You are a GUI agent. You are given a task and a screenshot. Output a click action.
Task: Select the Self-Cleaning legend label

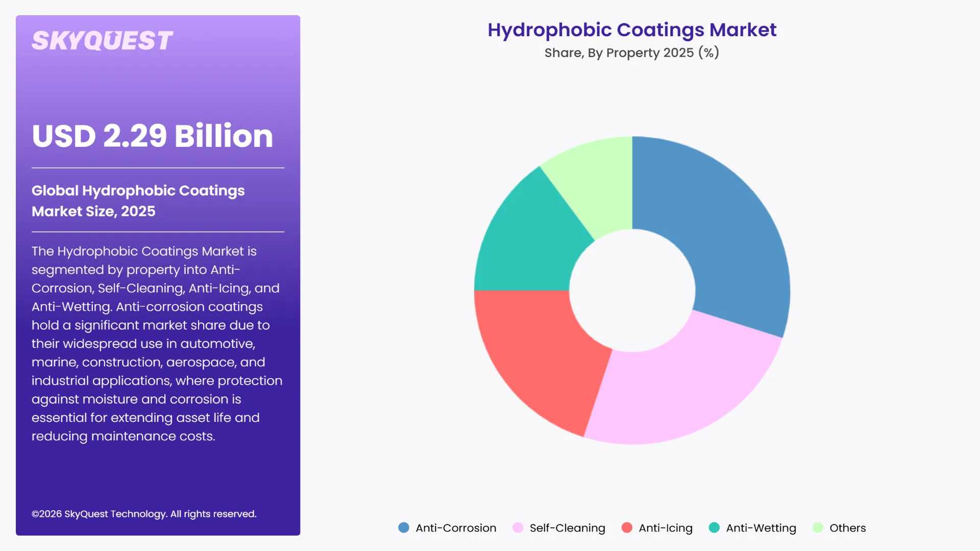[567, 528]
